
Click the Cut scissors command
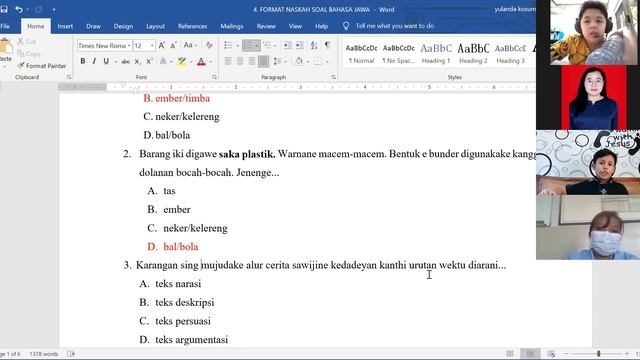(27, 42)
